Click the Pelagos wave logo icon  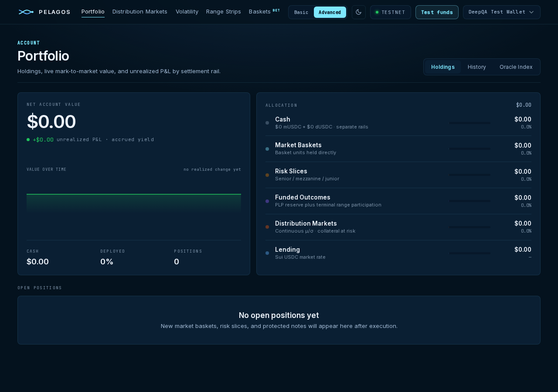(26, 12)
